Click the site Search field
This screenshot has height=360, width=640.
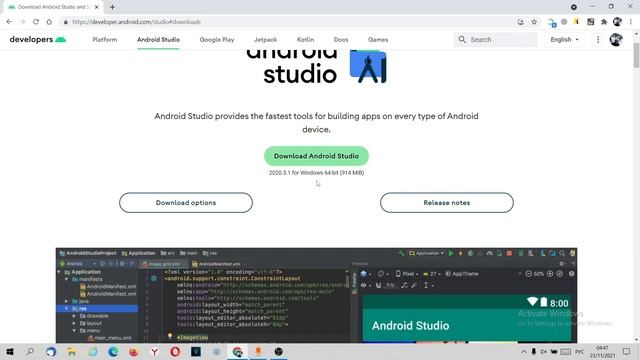(x=496, y=40)
